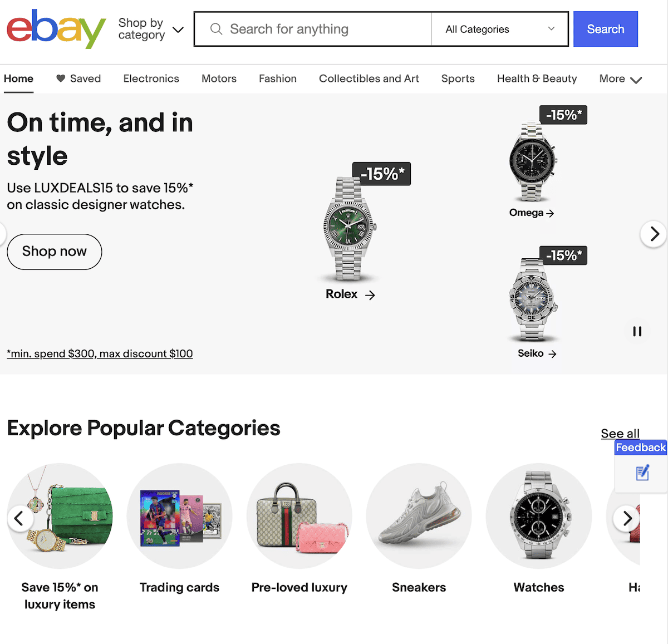The height and width of the screenshot is (644, 668).
Task: Open the Feedback panel icon
Action: [641, 473]
